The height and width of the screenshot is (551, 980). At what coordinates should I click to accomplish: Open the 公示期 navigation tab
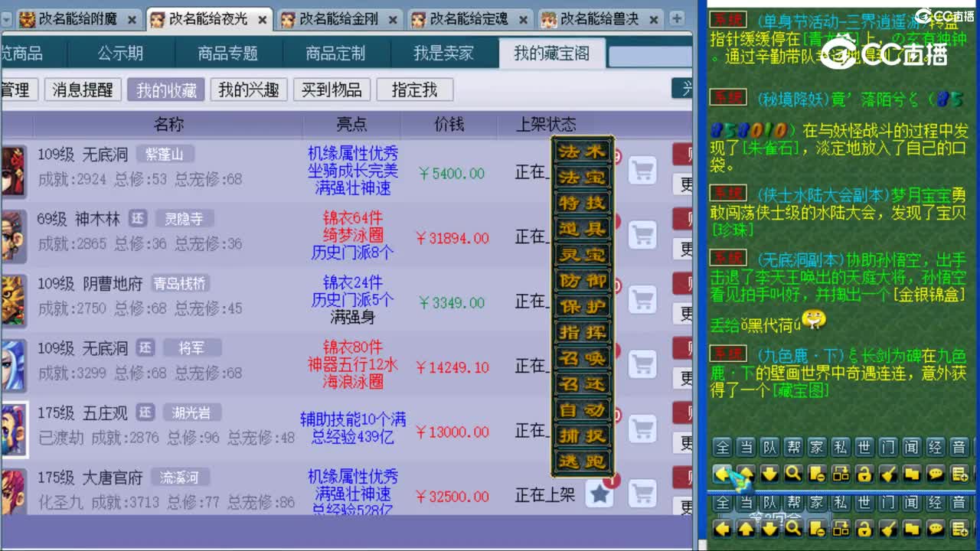[120, 53]
